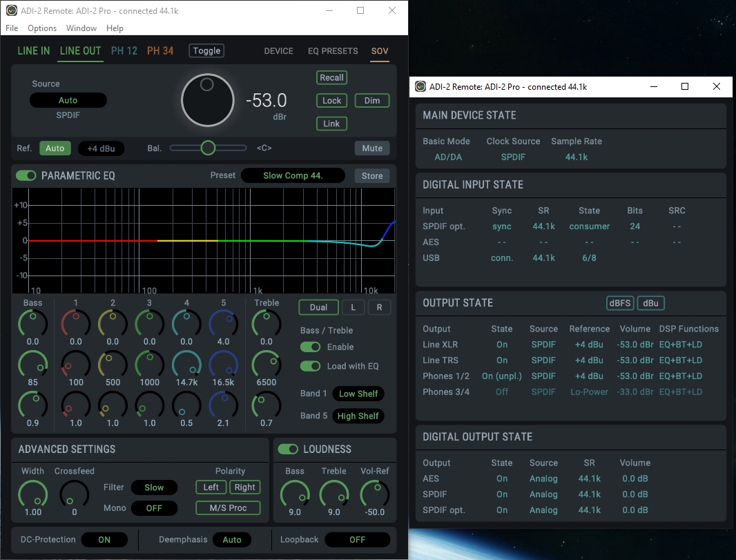The height and width of the screenshot is (560, 736).
Task: Click the Width knob showing 1.00
Action: tap(33, 494)
